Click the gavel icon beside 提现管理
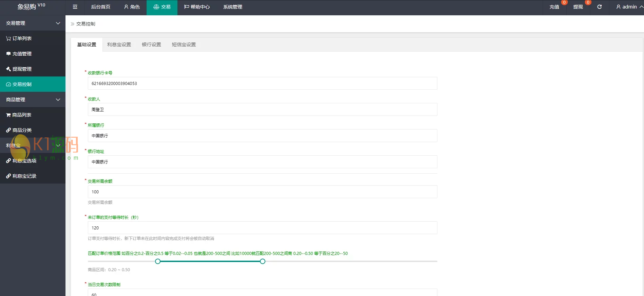Image resolution: width=644 pixels, height=296 pixels. tap(8, 69)
